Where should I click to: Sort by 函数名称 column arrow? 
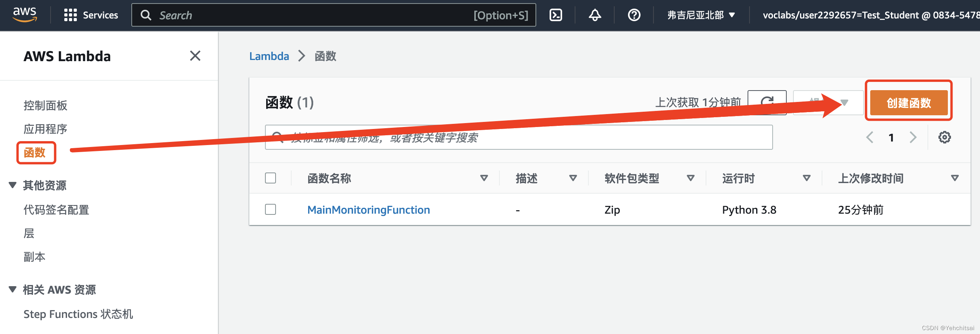(x=484, y=178)
